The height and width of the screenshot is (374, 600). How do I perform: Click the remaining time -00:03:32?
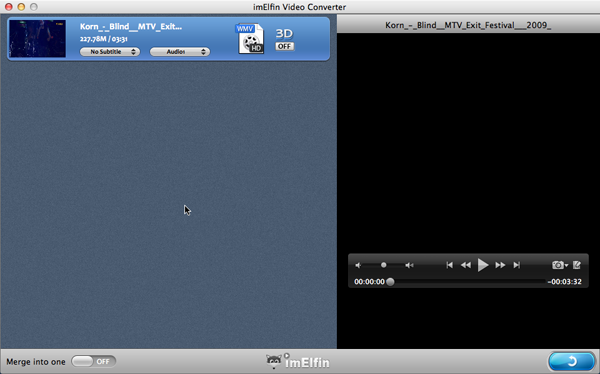point(565,282)
